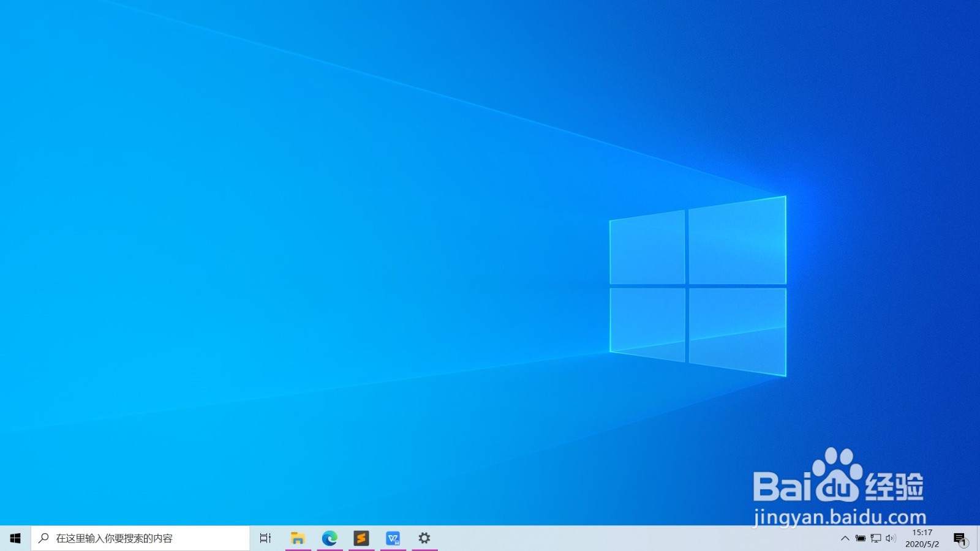Open File Explorer from the taskbar
The width and height of the screenshot is (980, 551).
tap(298, 538)
